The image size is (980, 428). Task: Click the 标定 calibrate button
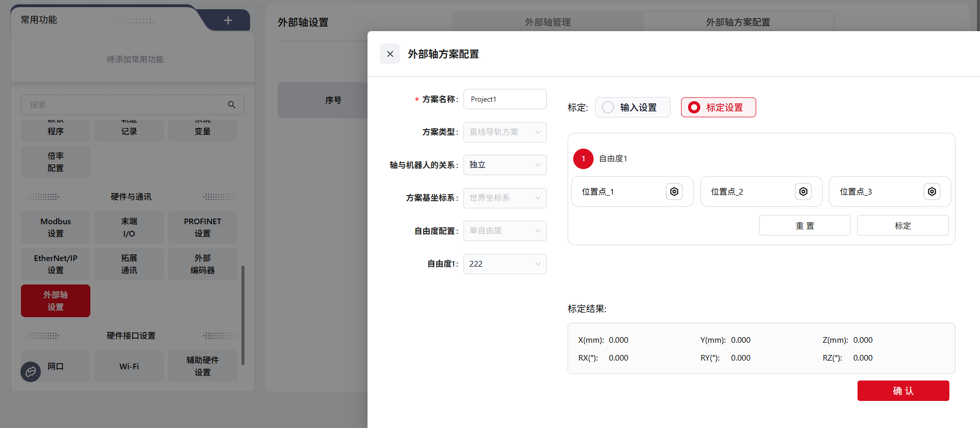point(902,226)
